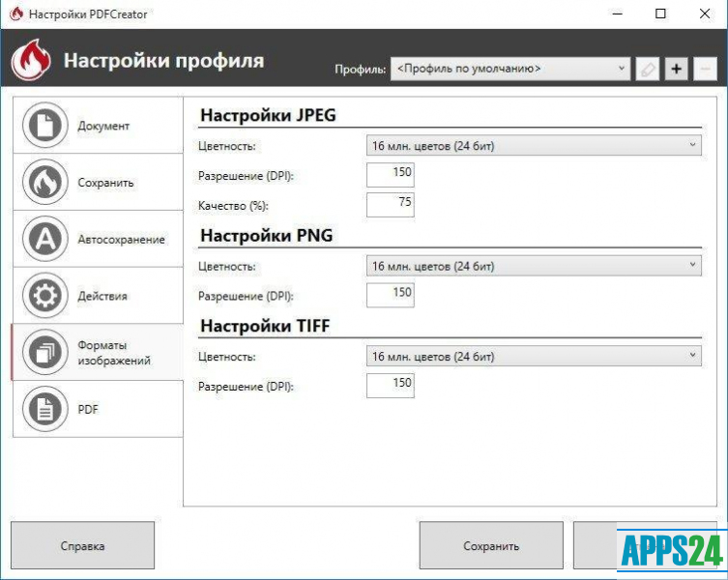Switch to the Сохранить tab label
Screen dimensions: 728x580
105,183
